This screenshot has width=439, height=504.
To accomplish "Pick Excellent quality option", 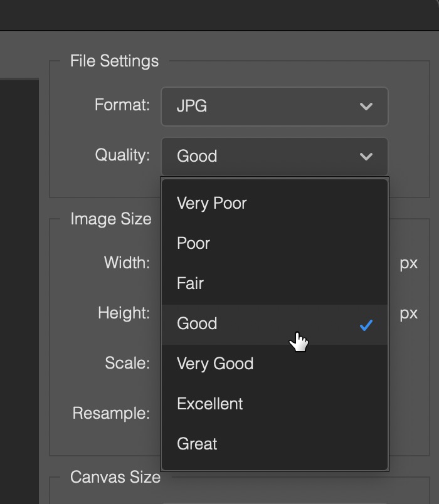I will 274,404.
